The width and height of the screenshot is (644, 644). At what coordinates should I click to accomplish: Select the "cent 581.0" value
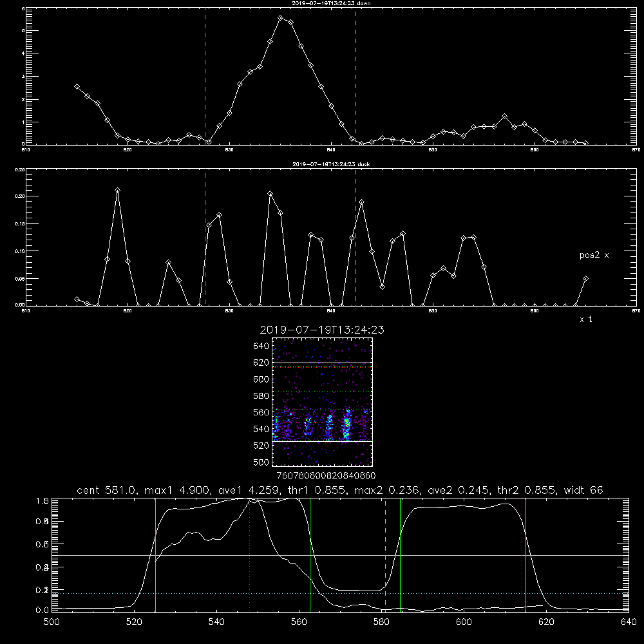coord(106,490)
